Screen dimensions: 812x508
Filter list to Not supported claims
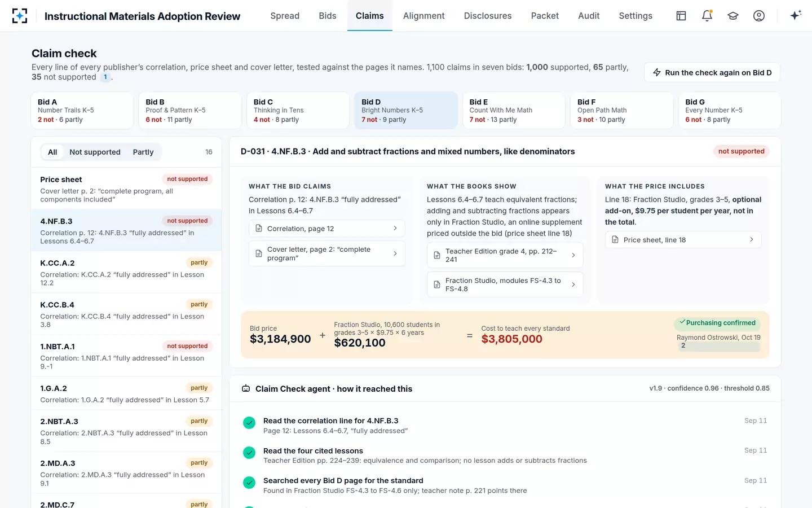point(95,152)
